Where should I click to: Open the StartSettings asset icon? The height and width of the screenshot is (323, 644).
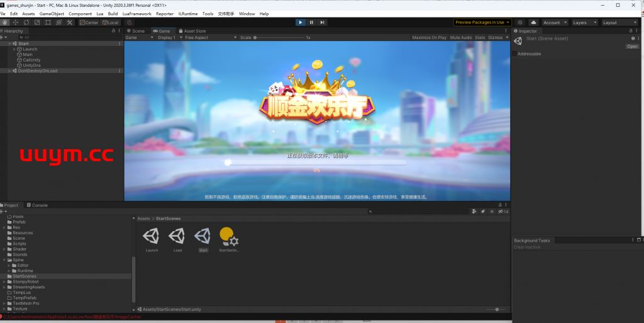coord(229,237)
